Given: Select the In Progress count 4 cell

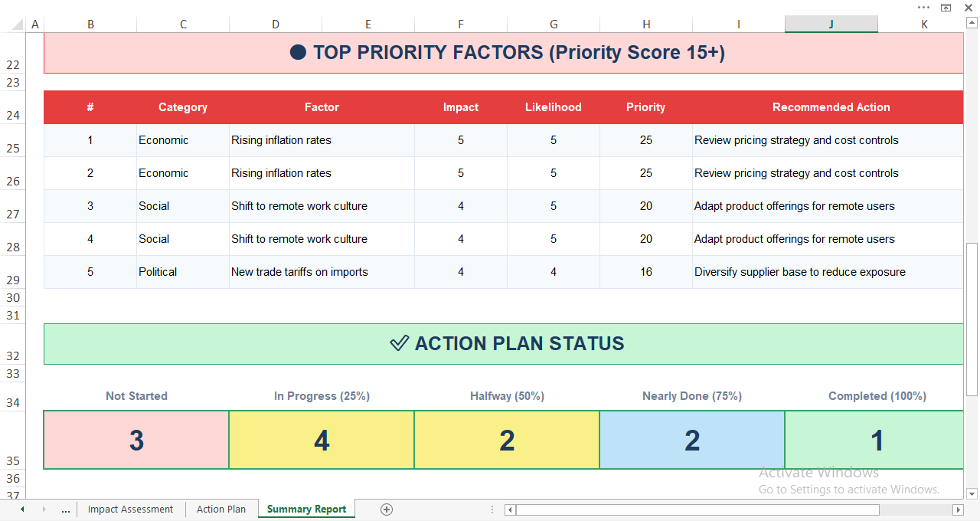Looking at the screenshot, I should pos(322,440).
